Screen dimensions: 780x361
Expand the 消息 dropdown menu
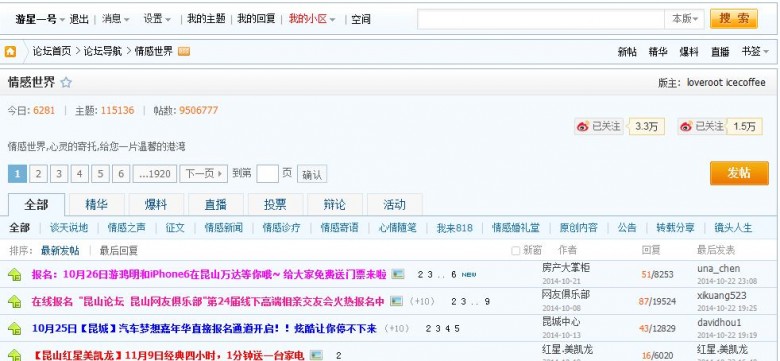pos(116,19)
